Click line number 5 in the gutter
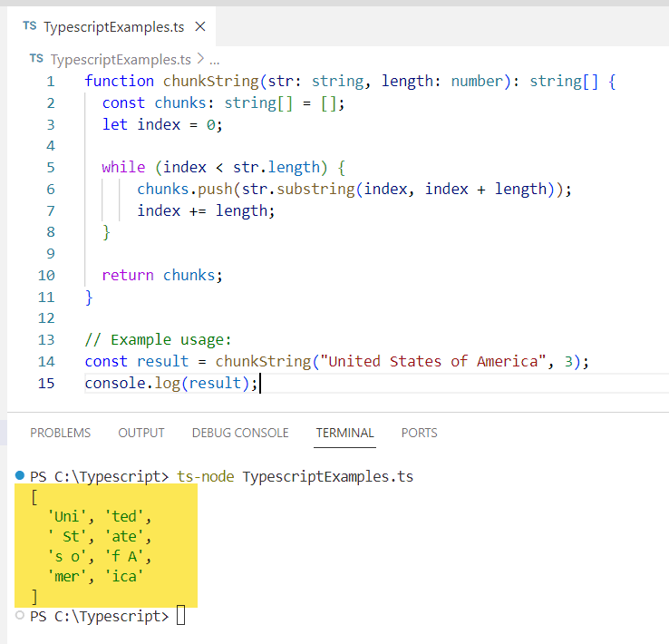The height and width of the screenshot is (644, 669). point(51,167)
